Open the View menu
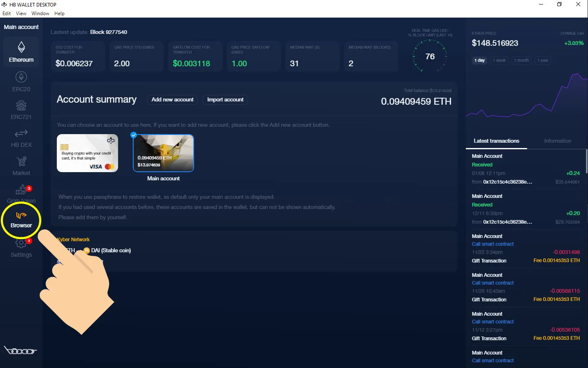This screenshot has height=368, width=588. click(x=21, y=13)
